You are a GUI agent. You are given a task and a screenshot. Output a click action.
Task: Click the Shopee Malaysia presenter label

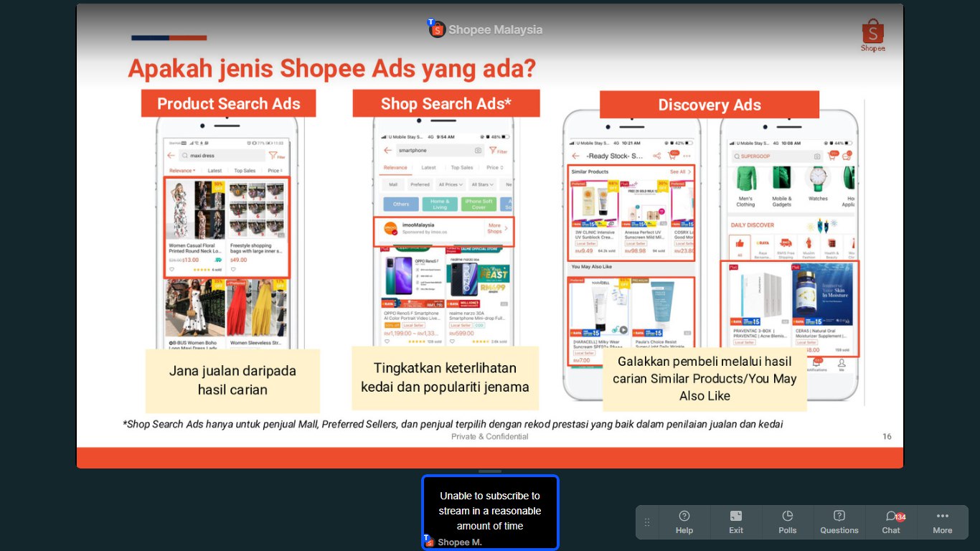486,29
